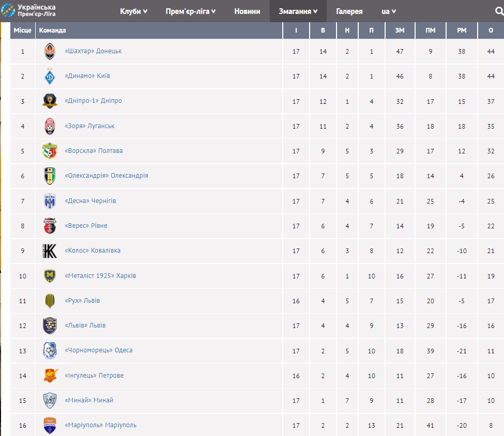The height and width of the screenshot is (436, 504).
Task: Click the Rukh Lviv club crest
Action: pyautogui.click(x=50, y=301)
